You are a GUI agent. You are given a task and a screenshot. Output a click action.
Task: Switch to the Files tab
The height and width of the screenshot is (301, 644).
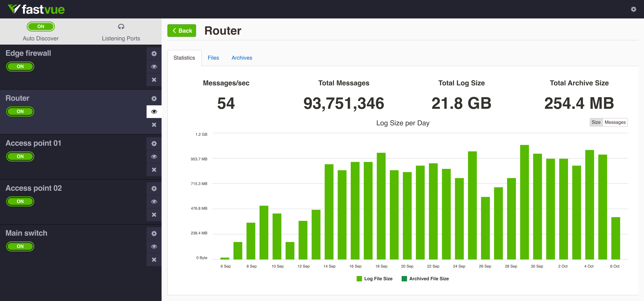(213, 58)
